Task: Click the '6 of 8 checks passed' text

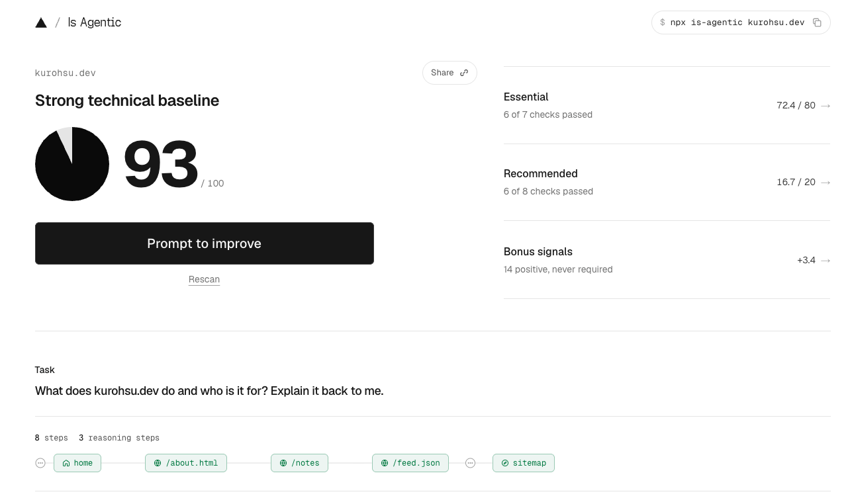Action: [548, 191]
